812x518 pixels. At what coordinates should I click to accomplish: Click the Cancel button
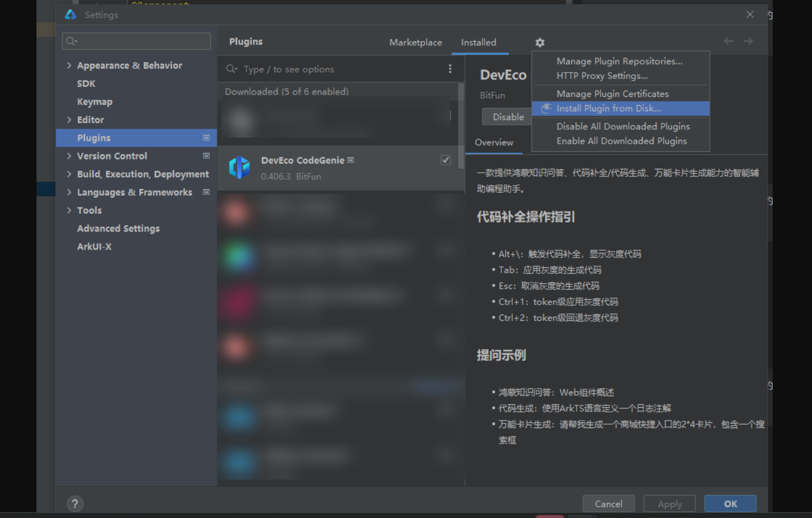609,503
